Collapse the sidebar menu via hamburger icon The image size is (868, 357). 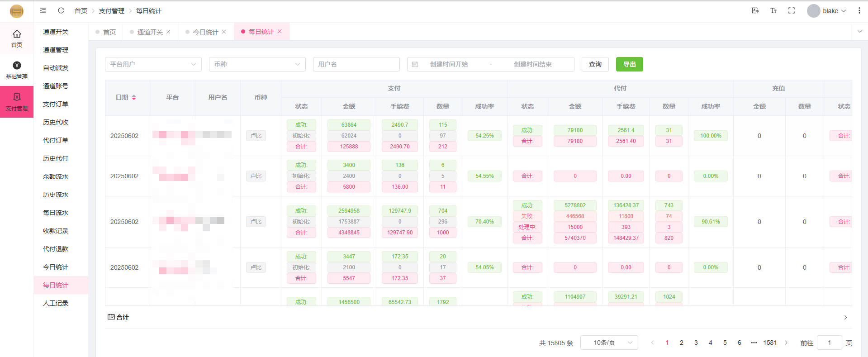[x=43, y=10]
